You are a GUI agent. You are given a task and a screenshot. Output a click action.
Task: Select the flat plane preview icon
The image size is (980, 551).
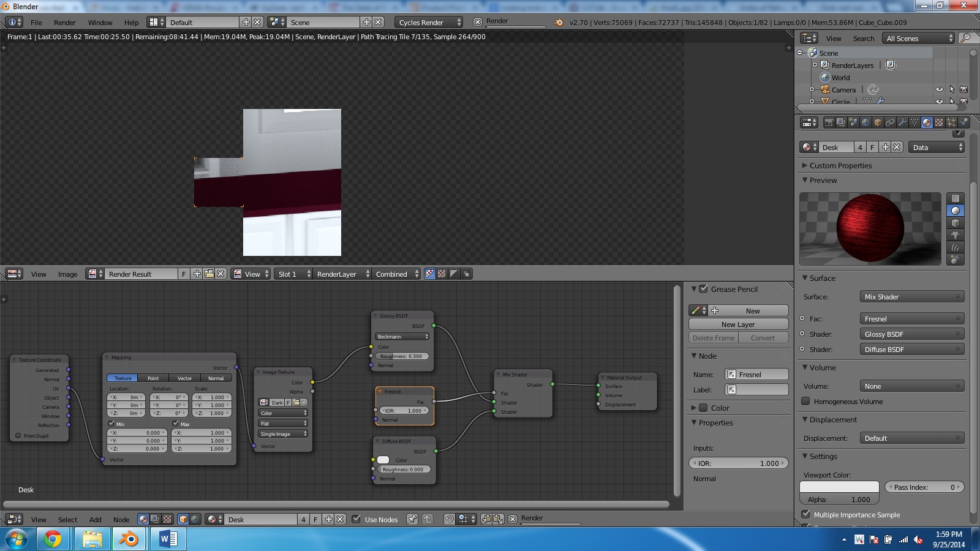(955, 198)
